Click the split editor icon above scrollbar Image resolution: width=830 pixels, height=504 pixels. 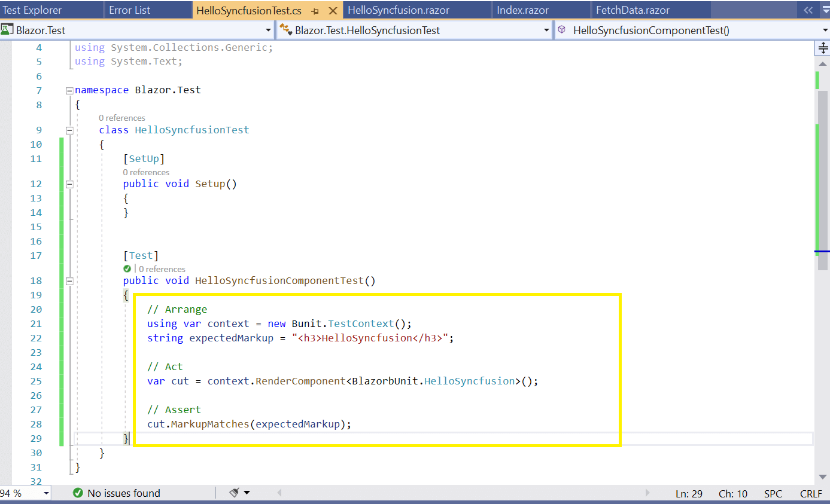(823, 48)
